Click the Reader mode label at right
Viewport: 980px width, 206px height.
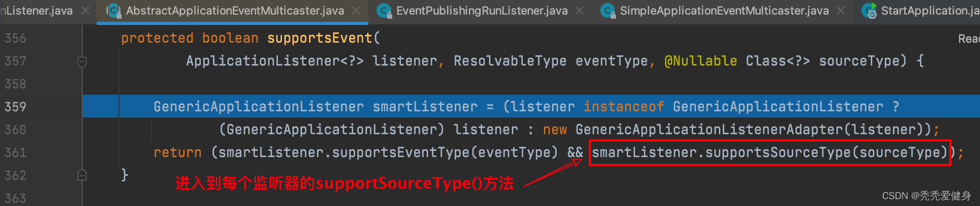pyautogui.click(x=969, y=38)
